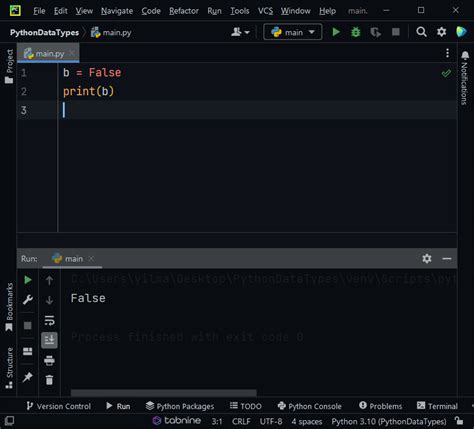Open the File menu
Image resolution: width=474 pixels, height=429 pixels.
(39, 11)
